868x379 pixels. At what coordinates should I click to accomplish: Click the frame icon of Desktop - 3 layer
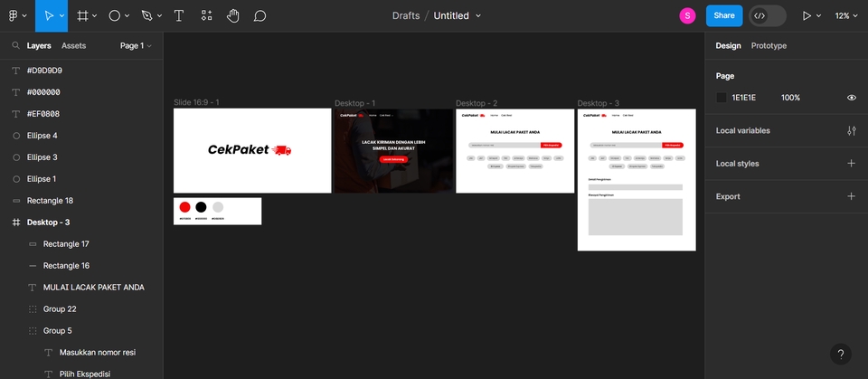coord(16,223)
